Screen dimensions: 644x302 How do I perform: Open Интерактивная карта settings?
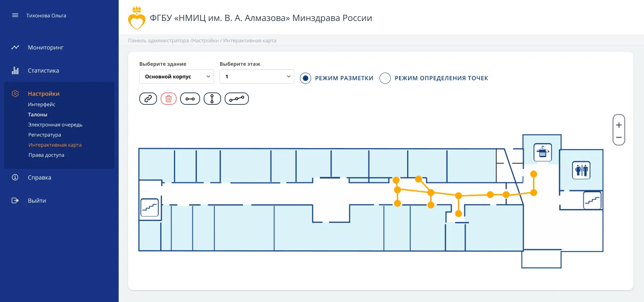55,145
